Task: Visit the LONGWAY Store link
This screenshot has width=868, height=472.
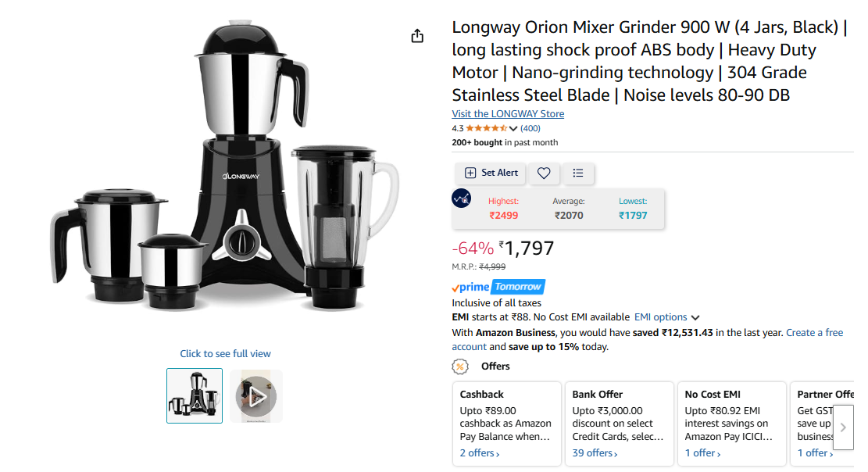Action: pyautogui.click(x=508, y=113)
